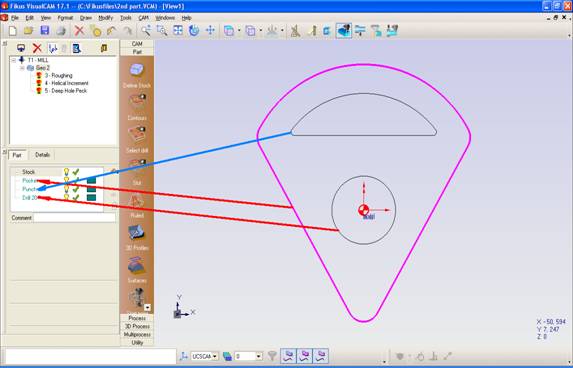Screen dimensions: 573x368
Task: Click the blue rotate view icon
Action: (194, 31)
